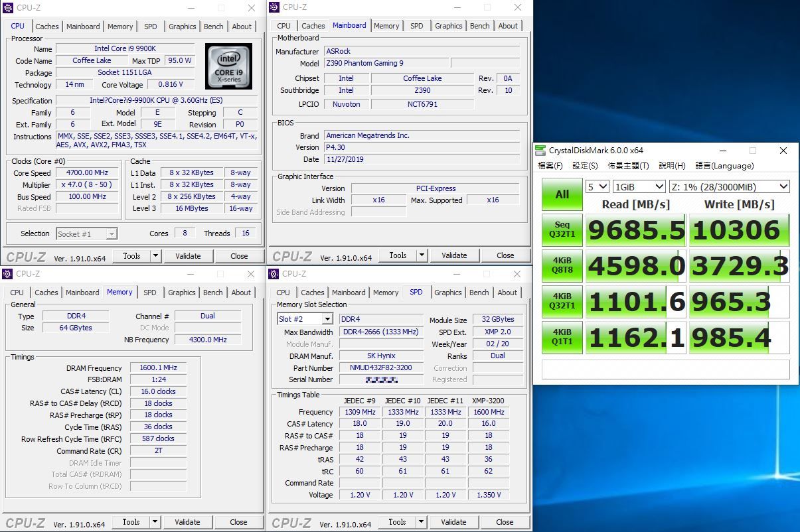This screenshot has height=532, width=800.
Task: Click the CPU-Z title bar icon in the CPU window
Action: (x=7, y=7)
